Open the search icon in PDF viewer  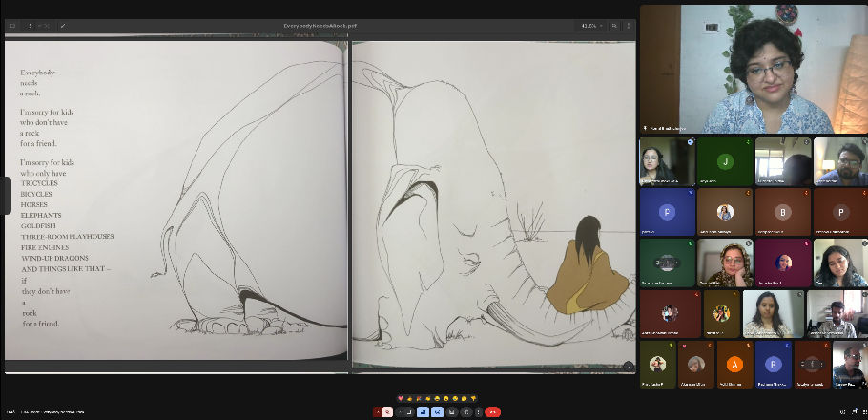tap(614, 26)
